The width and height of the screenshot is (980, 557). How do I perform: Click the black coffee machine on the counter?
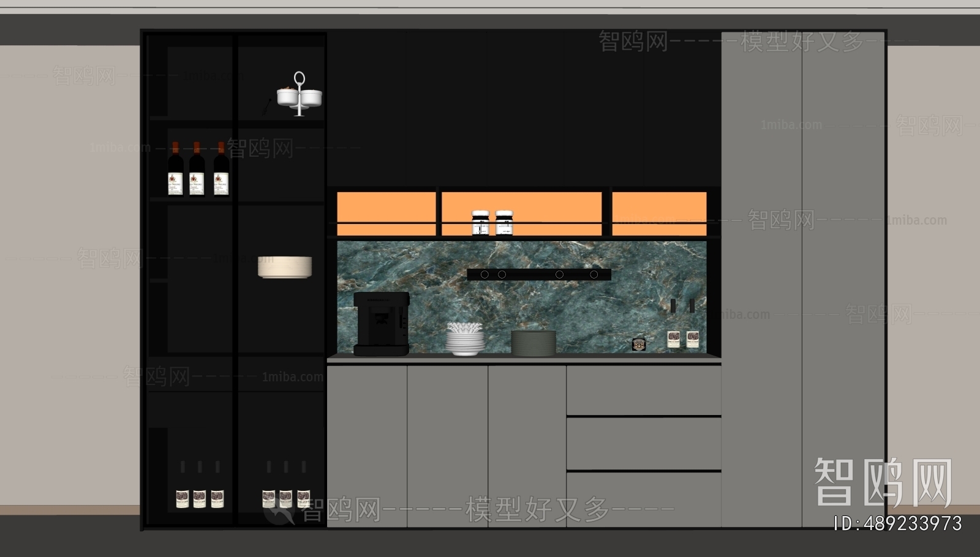click(381, 324)
